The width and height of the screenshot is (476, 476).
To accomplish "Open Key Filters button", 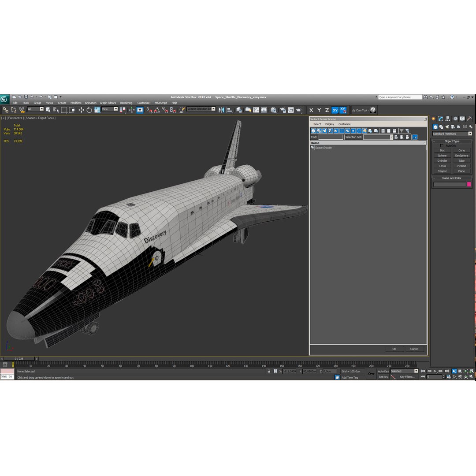I will pyautogui.click(x=407, y=377).
